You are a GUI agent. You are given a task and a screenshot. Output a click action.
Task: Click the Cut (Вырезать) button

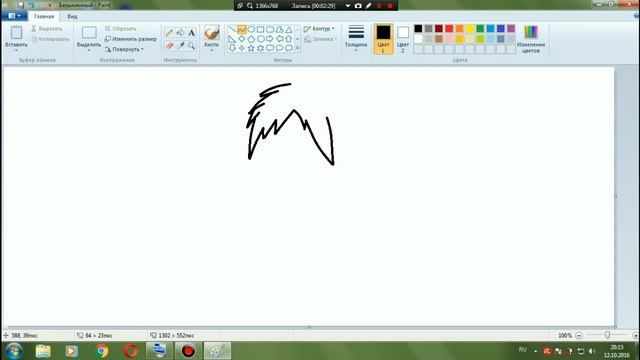point(47,29)
